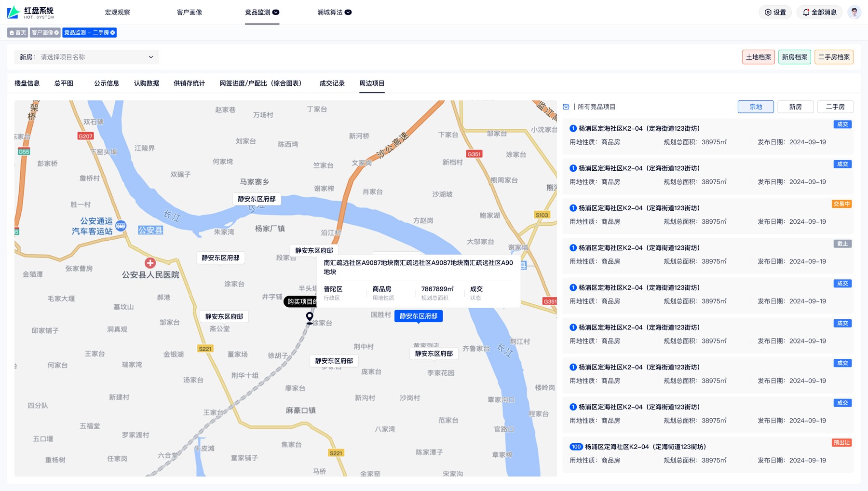Screen dimensions: 868x491
Task: Open the 土地档案 button
Action: 759,57
